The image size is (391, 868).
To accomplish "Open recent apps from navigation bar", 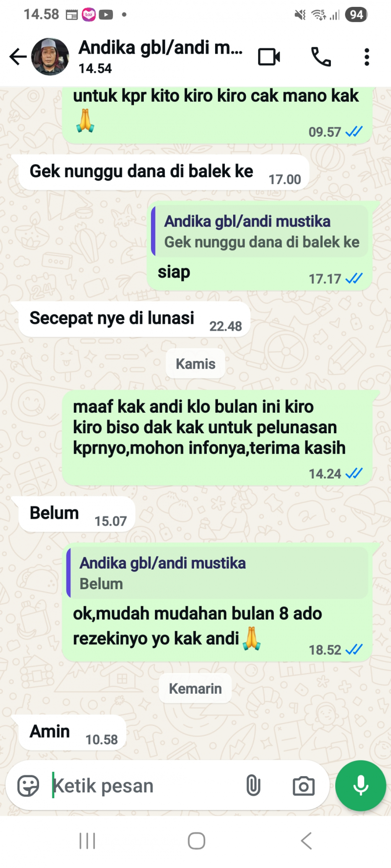I will tap(87, 841).
